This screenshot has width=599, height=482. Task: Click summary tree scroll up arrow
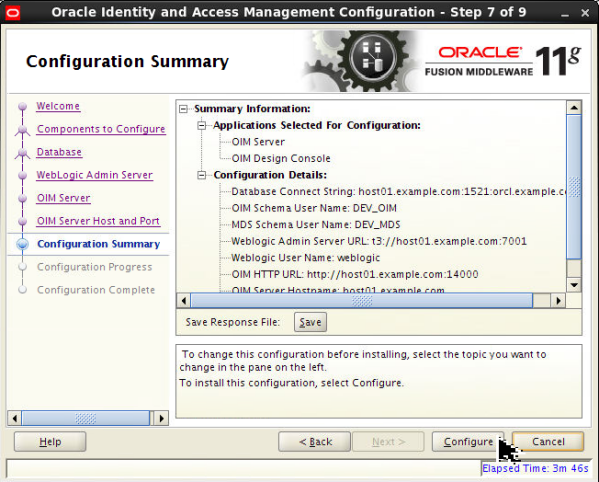[574, 108]
